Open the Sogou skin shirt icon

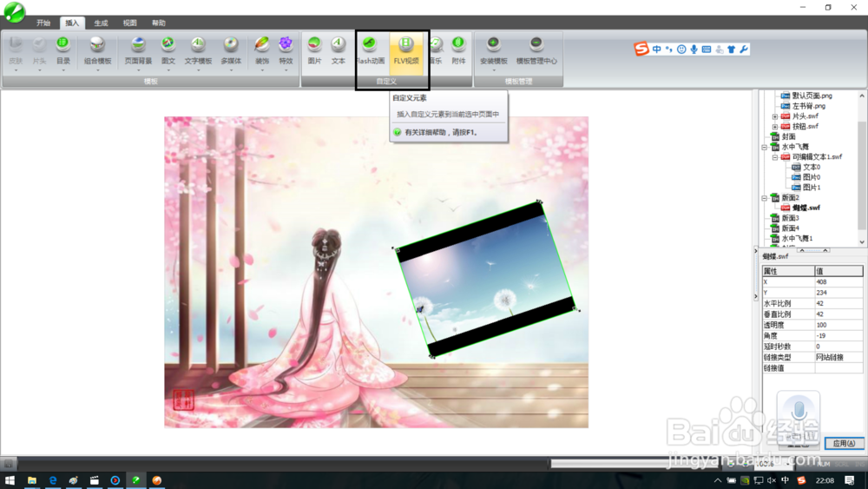tap(731, 50)
